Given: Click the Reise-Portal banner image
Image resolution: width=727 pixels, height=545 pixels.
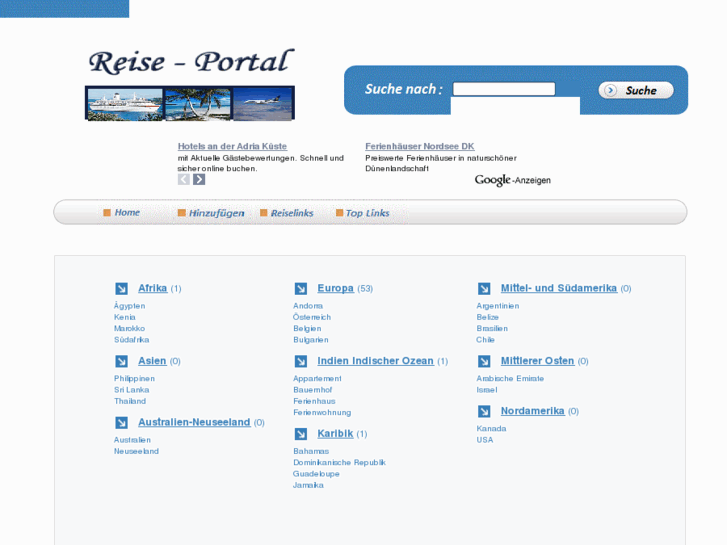Looking at the screenshot, I should tap(190, 84).
